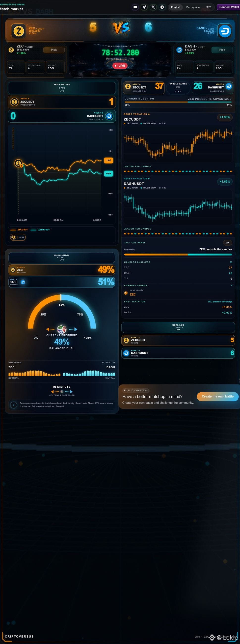Click the small DASH icon beside $39.0300
The image size is (240, 644).
[179, 50]
